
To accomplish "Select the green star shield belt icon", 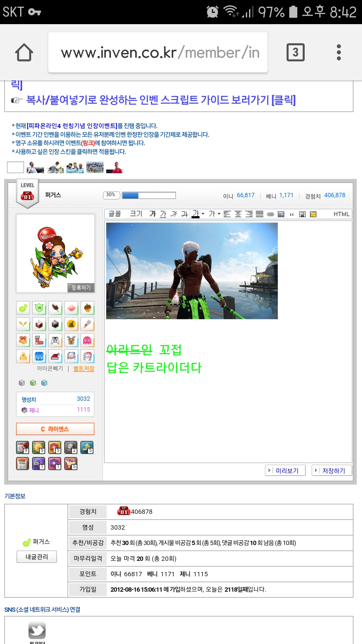I will coord(39,308).
